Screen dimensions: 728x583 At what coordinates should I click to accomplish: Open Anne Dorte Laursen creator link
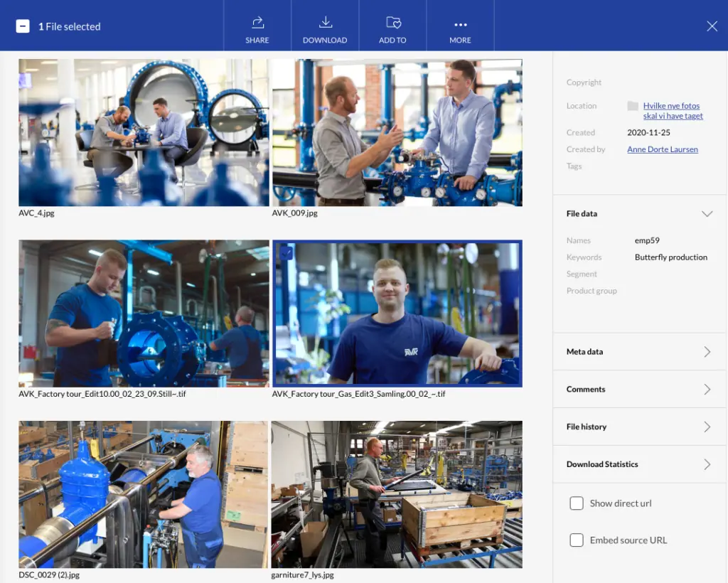tap(663, 149)
